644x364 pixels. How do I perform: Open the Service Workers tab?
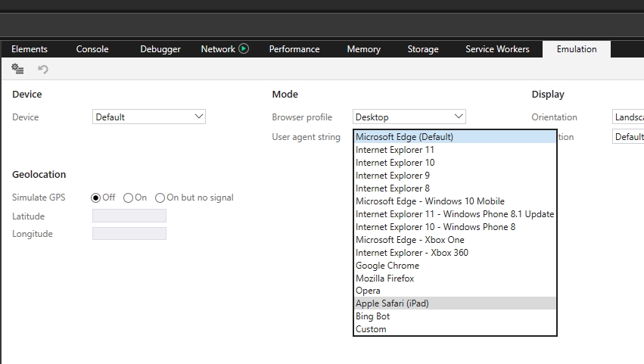click(x=497, y=49)
